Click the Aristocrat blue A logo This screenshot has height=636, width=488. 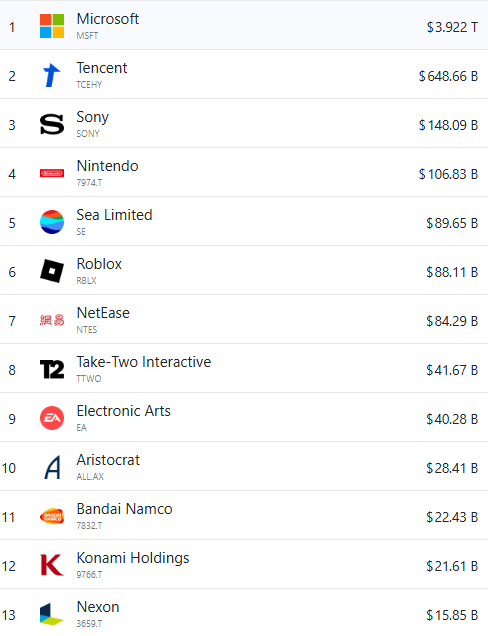click(x=52, y=467)
